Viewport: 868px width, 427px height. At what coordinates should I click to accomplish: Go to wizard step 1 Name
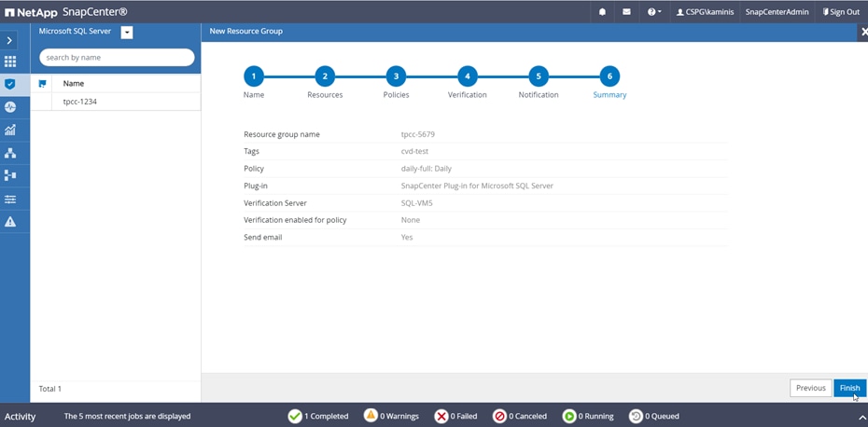[x=254, y=76]
